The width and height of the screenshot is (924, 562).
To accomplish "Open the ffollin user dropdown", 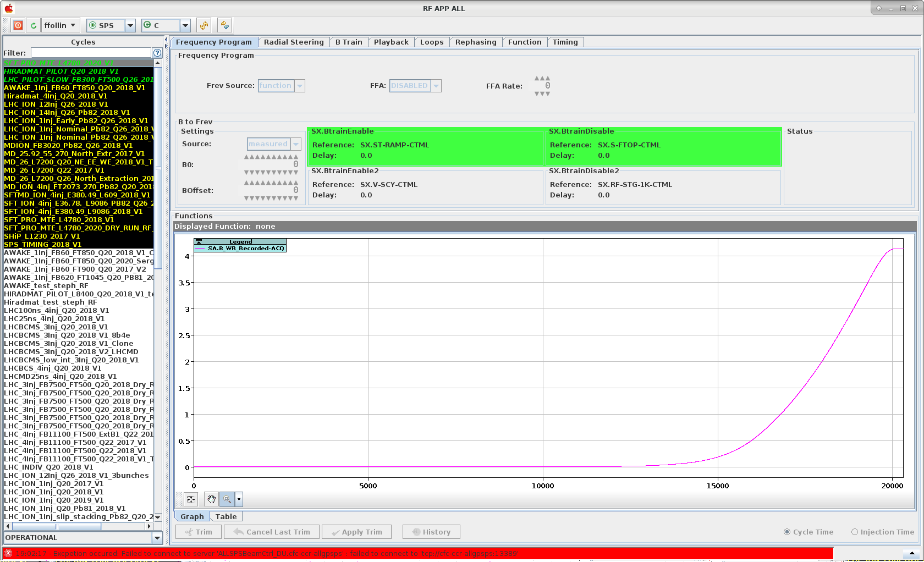I will point(61,25).
